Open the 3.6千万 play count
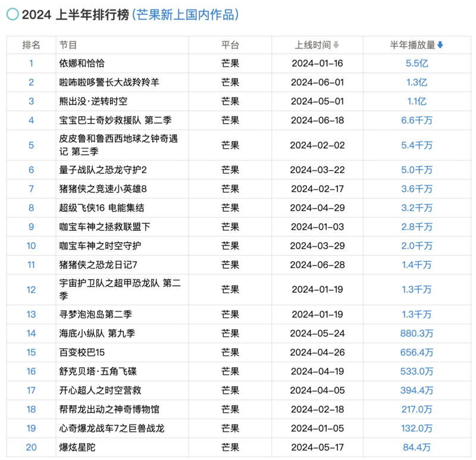Viewport: 476px width, 460px height. 417,189
